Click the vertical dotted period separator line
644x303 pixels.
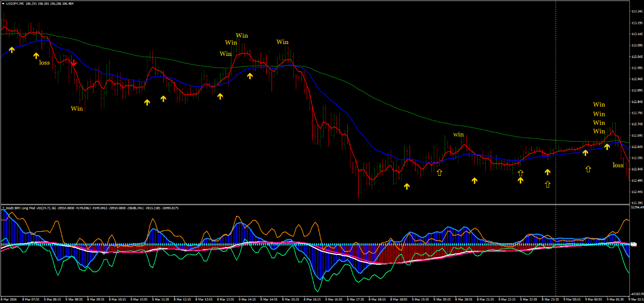(x=556, y=99)
